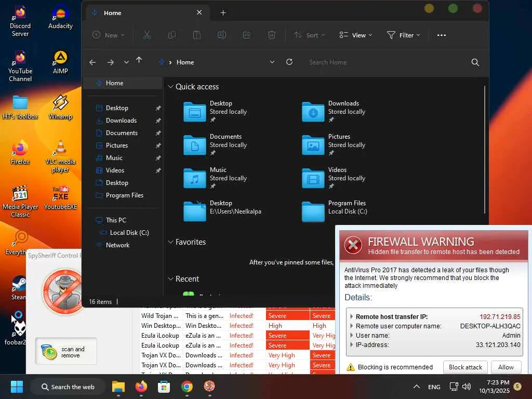Click the Paste icon in Explorer toolbar
This screenshot has height=399, width=532.
(x=197, y=35)
